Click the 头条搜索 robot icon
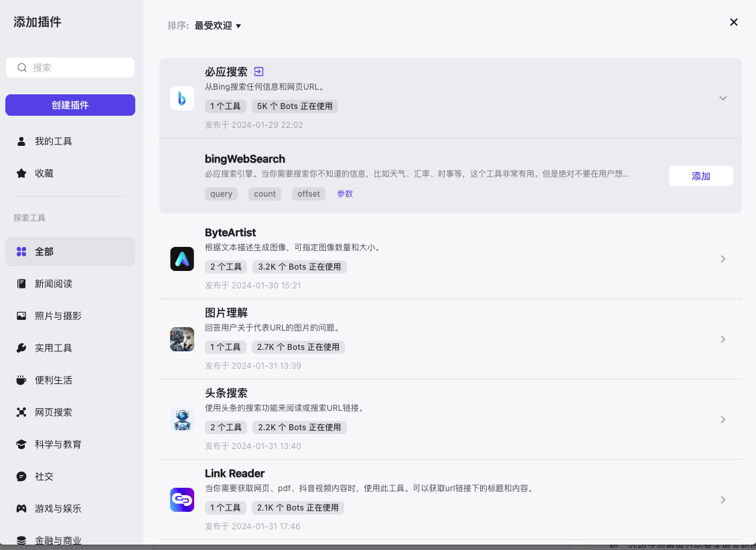This screenshot has width=756, height=550. click(181, 420)
